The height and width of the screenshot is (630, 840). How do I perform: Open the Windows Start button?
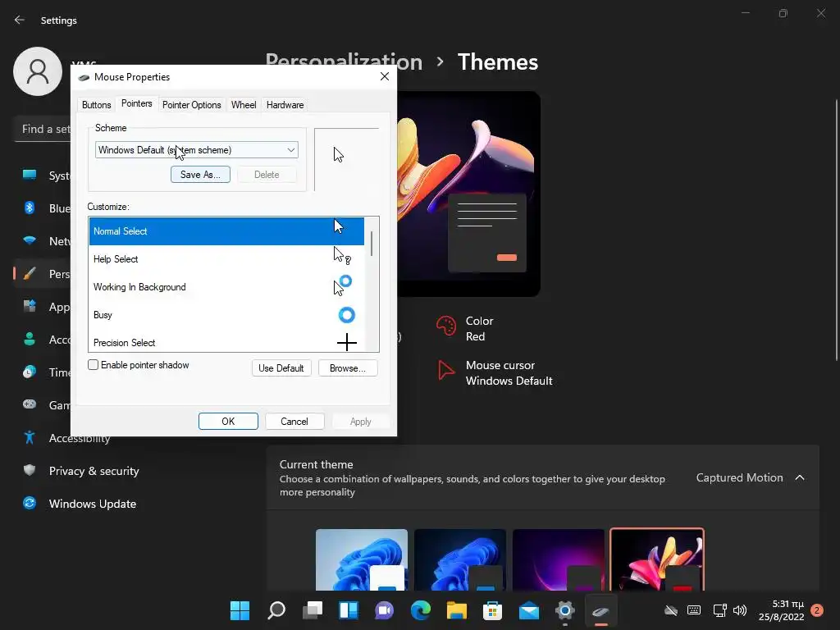240,610
